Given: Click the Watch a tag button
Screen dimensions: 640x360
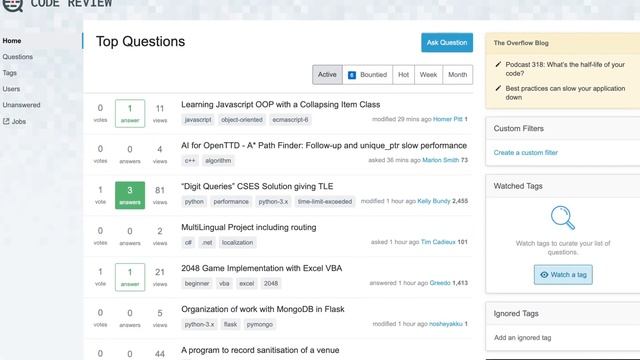Looking at the screenshot, I should [563, 275].
